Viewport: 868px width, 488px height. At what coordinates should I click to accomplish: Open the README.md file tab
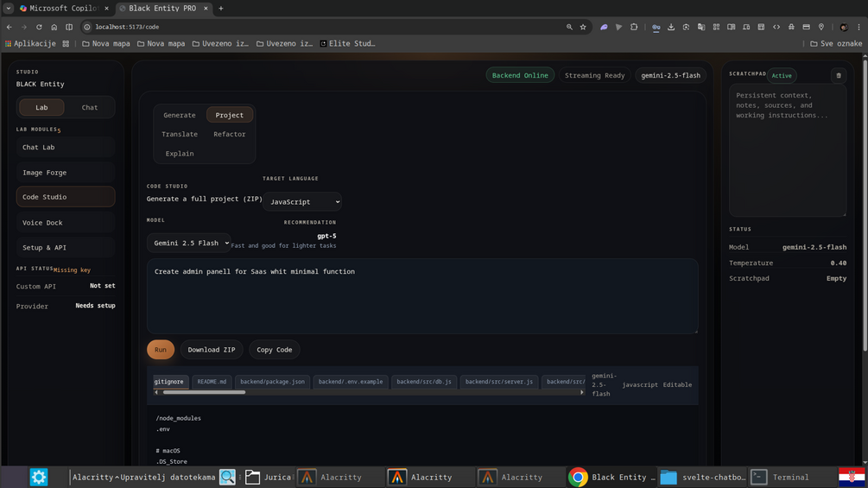tap(212, 382)
